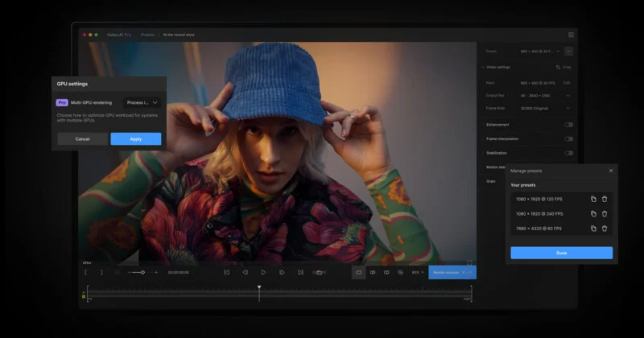Click the Pro badge beside Multi-GPU rendering
Image resolution: width=644 pixels, height=338 pixels.
62,103
